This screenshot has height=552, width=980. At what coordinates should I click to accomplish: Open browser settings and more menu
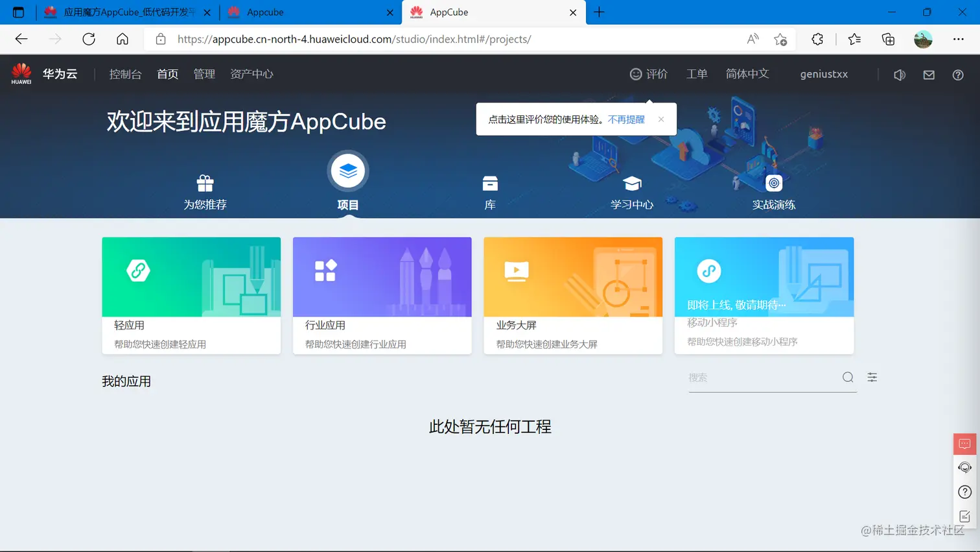point(958,39)
